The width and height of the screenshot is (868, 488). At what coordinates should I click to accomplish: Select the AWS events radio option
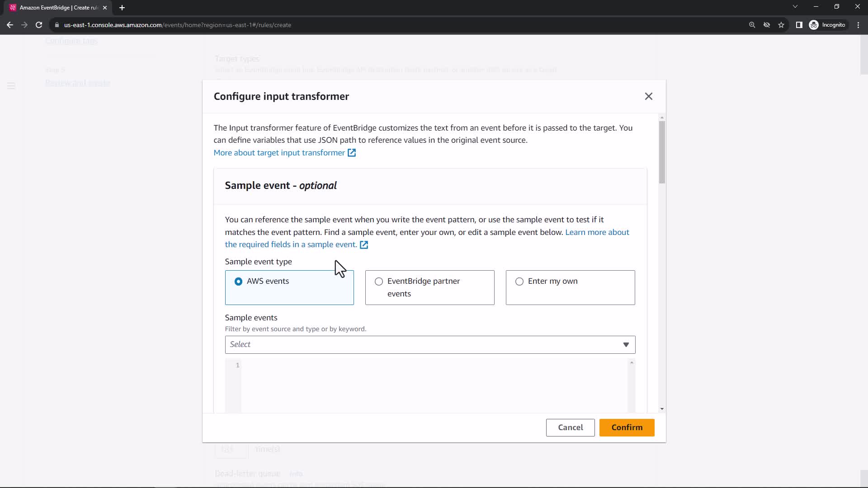tap(238, 282)
